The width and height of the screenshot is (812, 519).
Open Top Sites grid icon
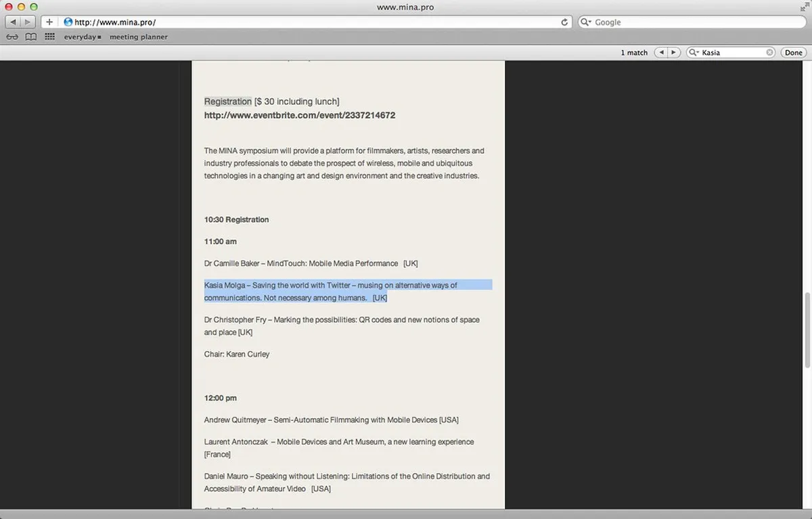pyautogui.click(x=49, y=37)
